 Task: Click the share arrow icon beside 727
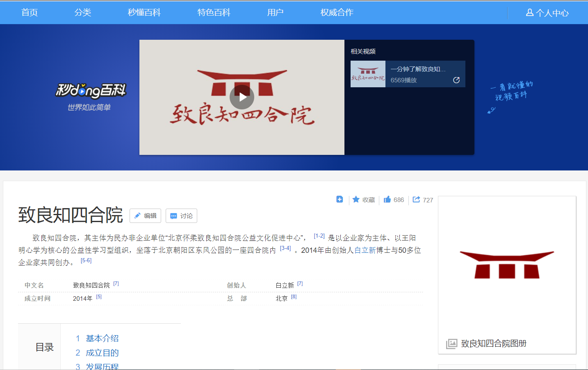(x=416, y=199)
